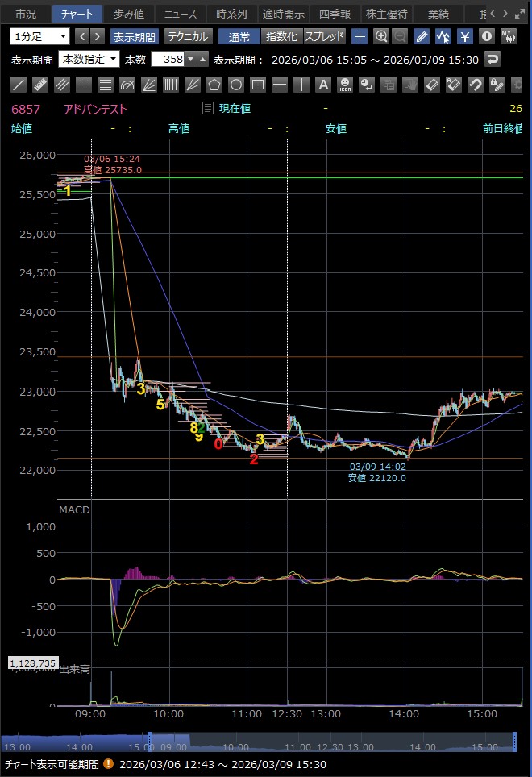The height and width of the screenshot is (777, 532).
Task: Toggle the crosshair cursor button
Action: pyautogui.click(x=360, y=36)
